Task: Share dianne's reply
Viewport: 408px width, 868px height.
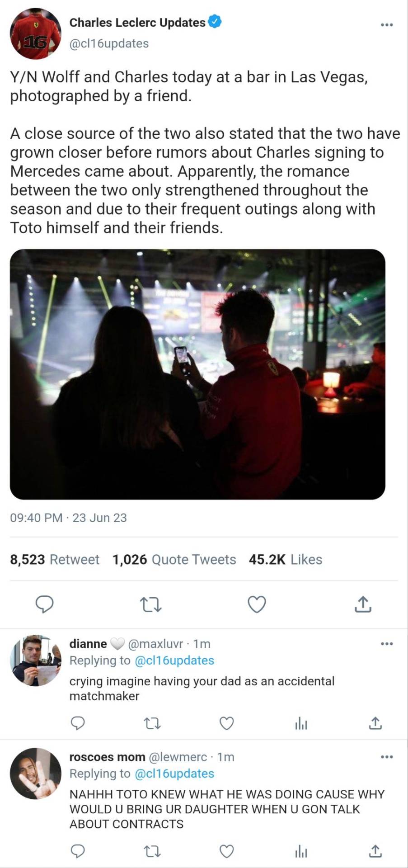Action: click(x=375, y=723)
